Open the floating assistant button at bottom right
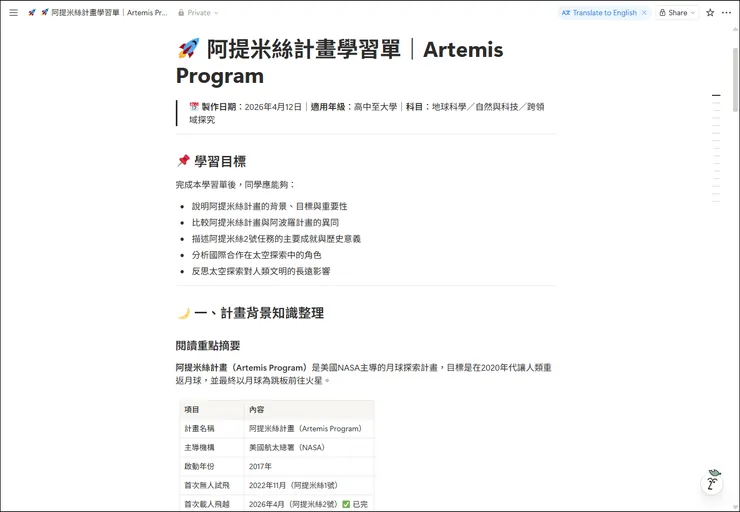 712,483
